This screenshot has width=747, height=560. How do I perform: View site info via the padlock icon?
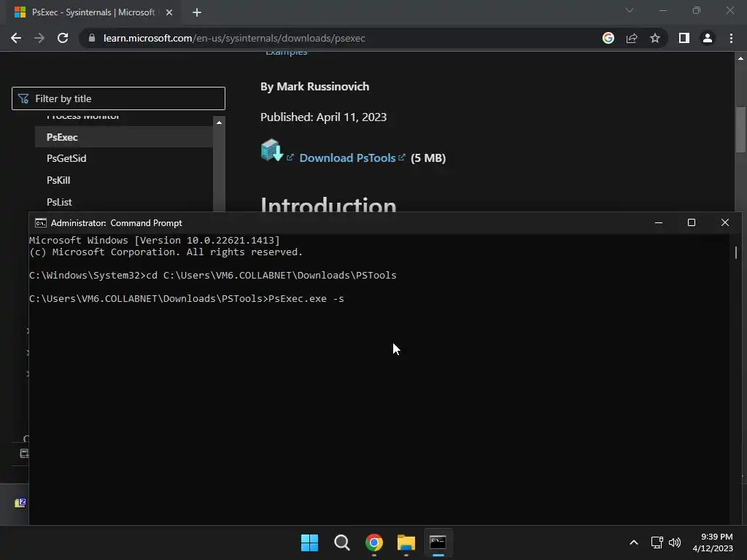pyautogui.click(x=92, y=38)
